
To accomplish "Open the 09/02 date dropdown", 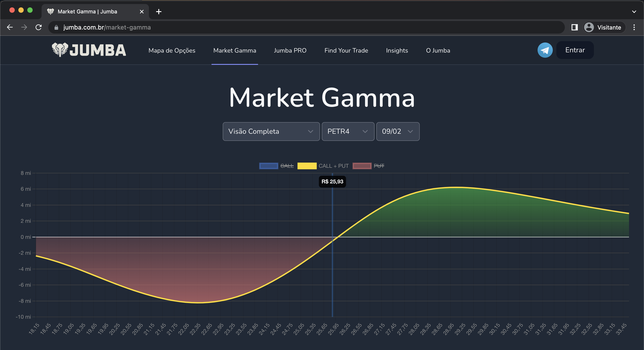I will tap(398, 132).
